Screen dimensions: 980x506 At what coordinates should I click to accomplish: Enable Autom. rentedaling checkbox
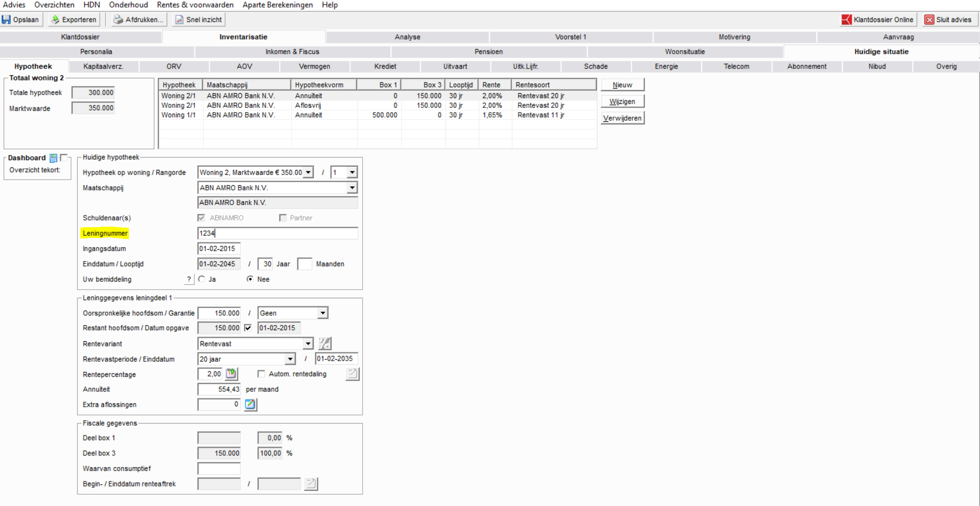point(261,374)
